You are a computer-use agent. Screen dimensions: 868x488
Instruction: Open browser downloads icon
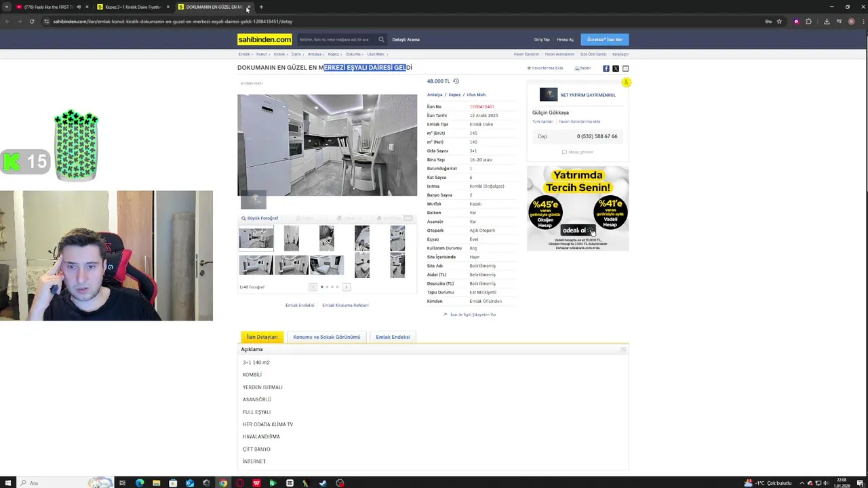[x=827, y=22]
